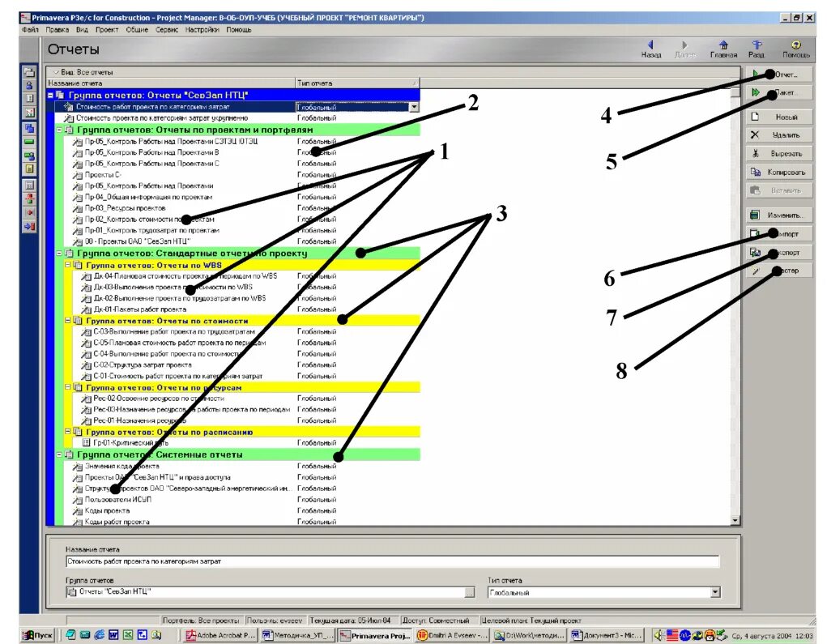827x644 pixels.
Task: Sort by Название отчета column header
Action: click(170, 83)
